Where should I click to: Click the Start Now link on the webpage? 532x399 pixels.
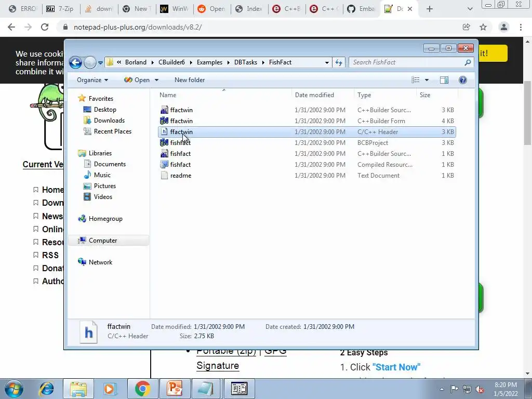pyautogui.click(x=396, y=367)
